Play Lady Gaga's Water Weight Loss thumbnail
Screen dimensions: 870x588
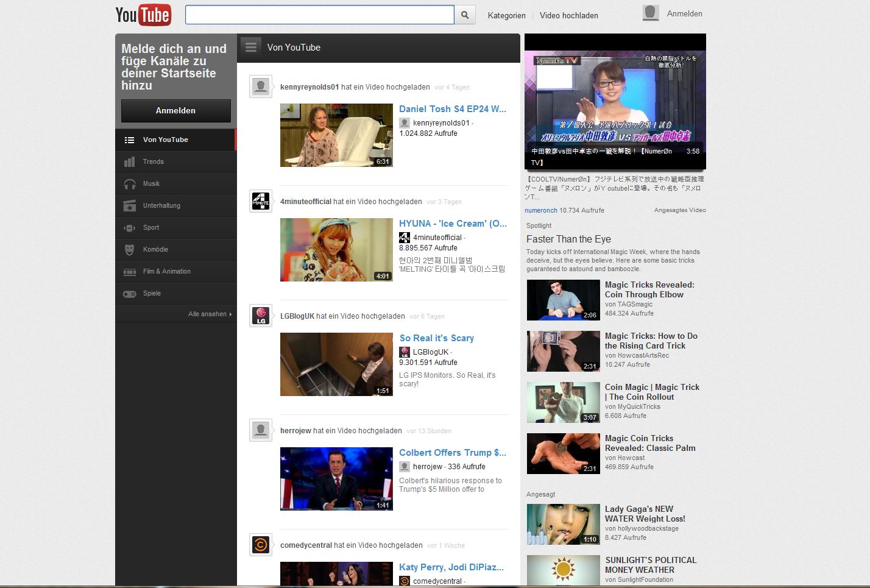click(564, 524)
